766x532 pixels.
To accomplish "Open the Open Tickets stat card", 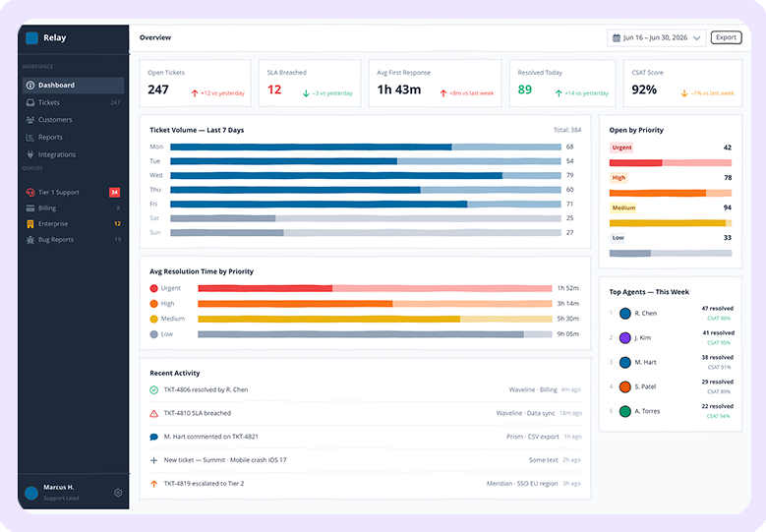I will pyautogui.click(x=196, y=83).
